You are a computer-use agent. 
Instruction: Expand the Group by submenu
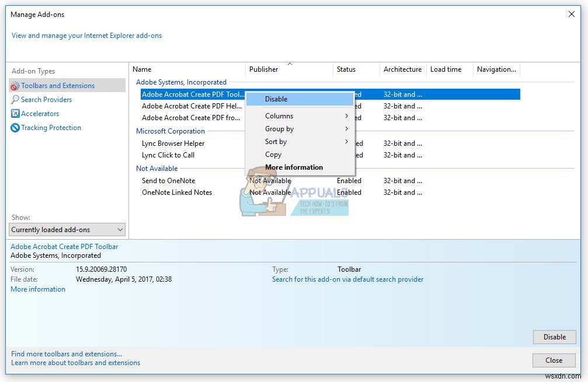tap(280, 128)
